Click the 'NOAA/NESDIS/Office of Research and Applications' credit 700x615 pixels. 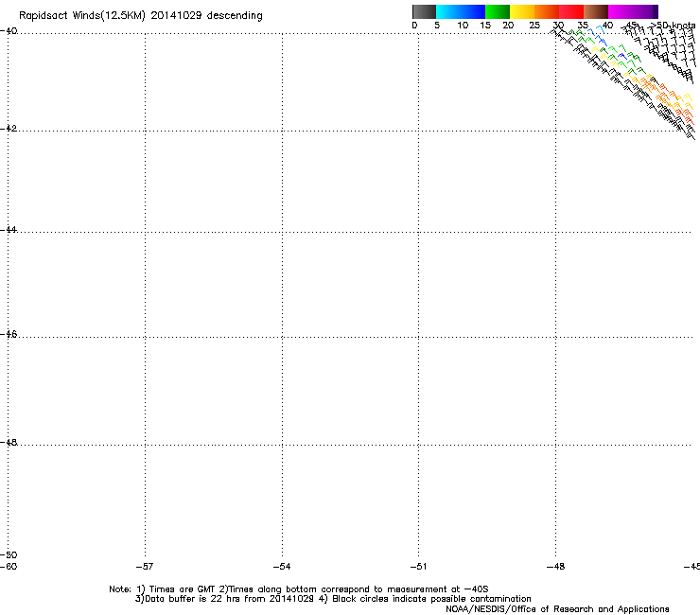point(557,609)
